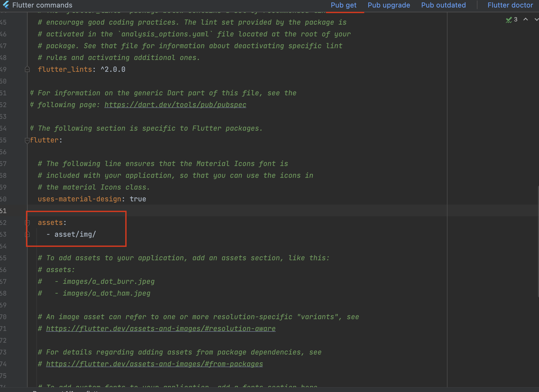Run Pub outdated command
Screen dimensions: 539x392
pos(443,5)
